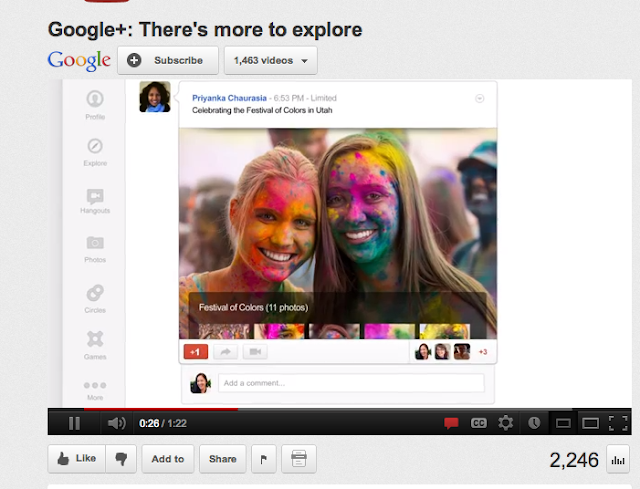The image size is (640, 489).
Task: Click the 2,246 view count
Action: [x=574, y=460]
